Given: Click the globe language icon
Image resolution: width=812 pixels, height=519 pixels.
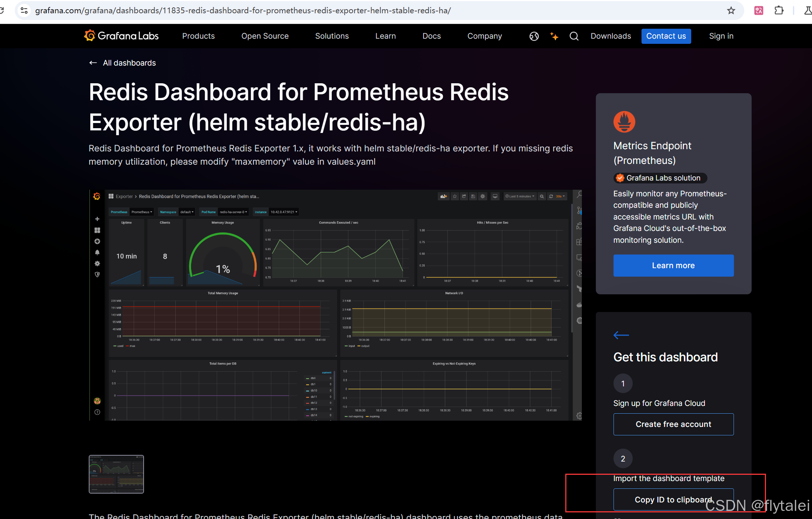Looking at the screenshot, I should click(x=534, y=36).
